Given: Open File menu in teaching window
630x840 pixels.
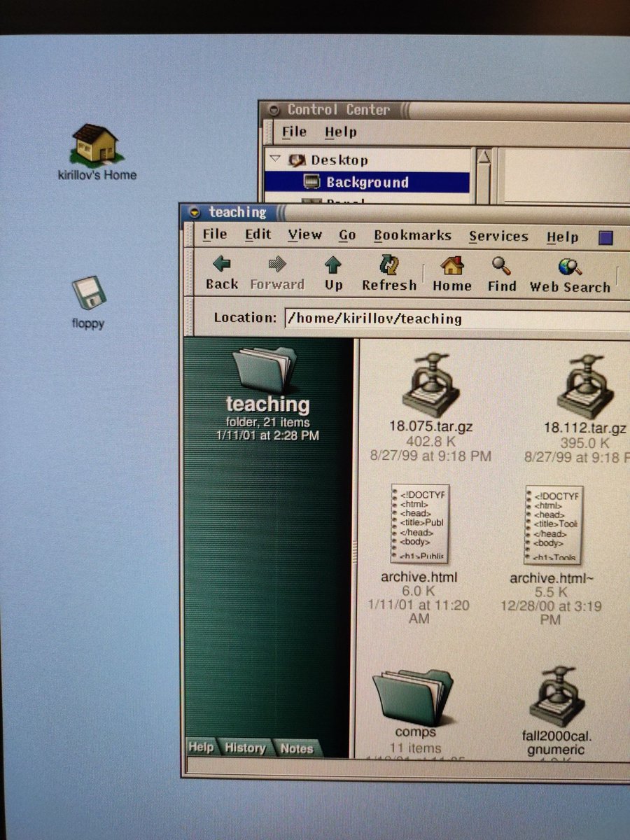Looking at the screenshot, I should (x=215, y=234).
